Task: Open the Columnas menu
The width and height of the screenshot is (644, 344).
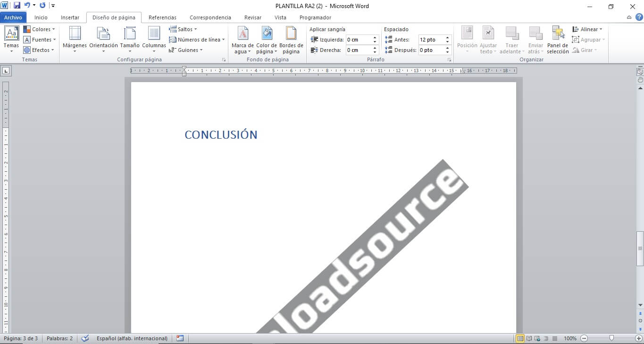Action: pyautogui.click(x=154, y=40)
